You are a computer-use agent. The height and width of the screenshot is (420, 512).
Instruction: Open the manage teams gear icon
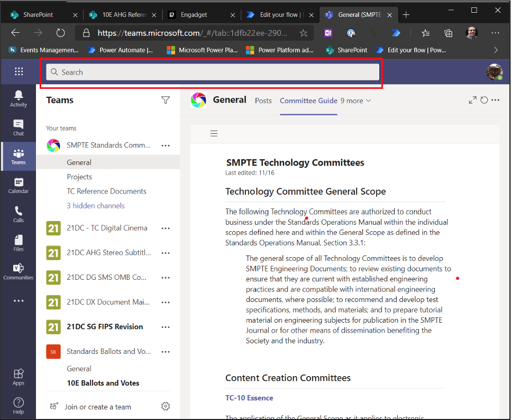click(x=166, y=406)
